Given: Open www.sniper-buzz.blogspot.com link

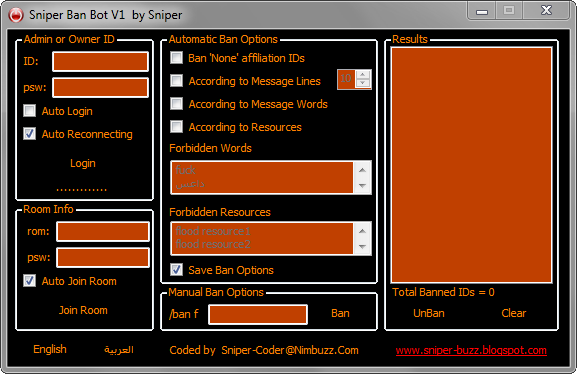Looking at the screenshot, I should point(471,350).
